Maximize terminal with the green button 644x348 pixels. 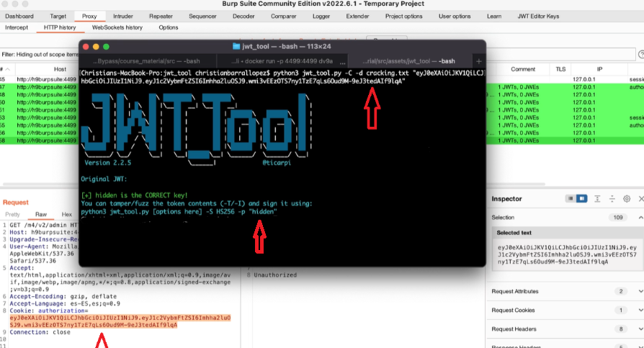(x=107, y=47)
